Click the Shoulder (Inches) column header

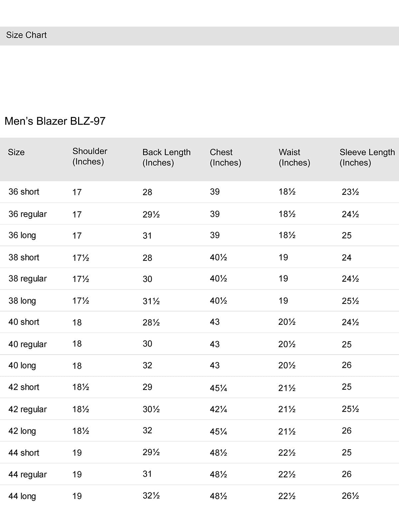pos(90,156)
